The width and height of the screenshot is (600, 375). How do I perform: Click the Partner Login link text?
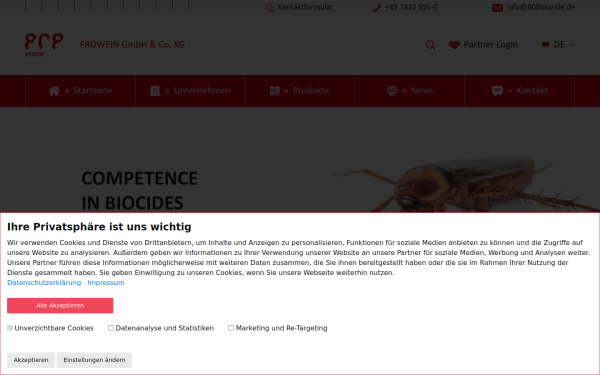point(491,45)
